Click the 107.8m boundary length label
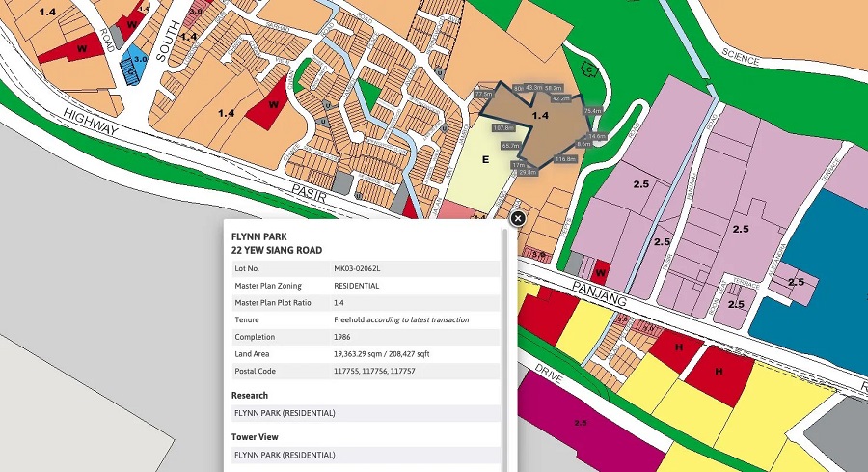 pyautogui.click(x=502, y=127)
